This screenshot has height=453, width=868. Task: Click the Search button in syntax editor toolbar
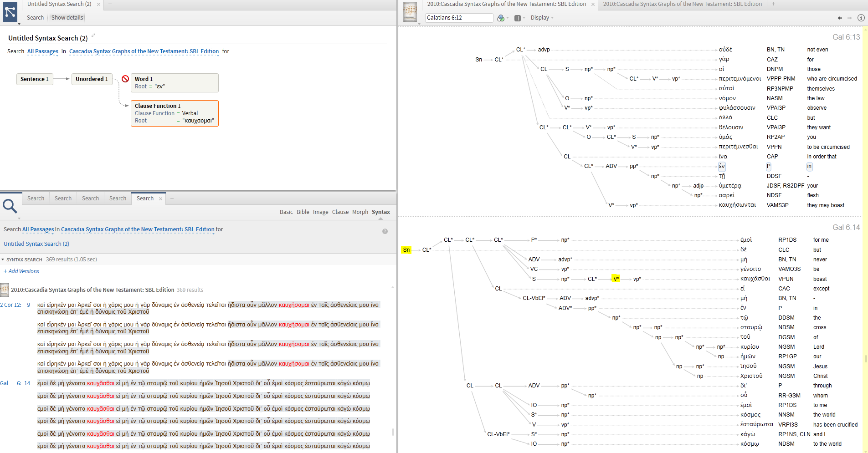[35, 18]
